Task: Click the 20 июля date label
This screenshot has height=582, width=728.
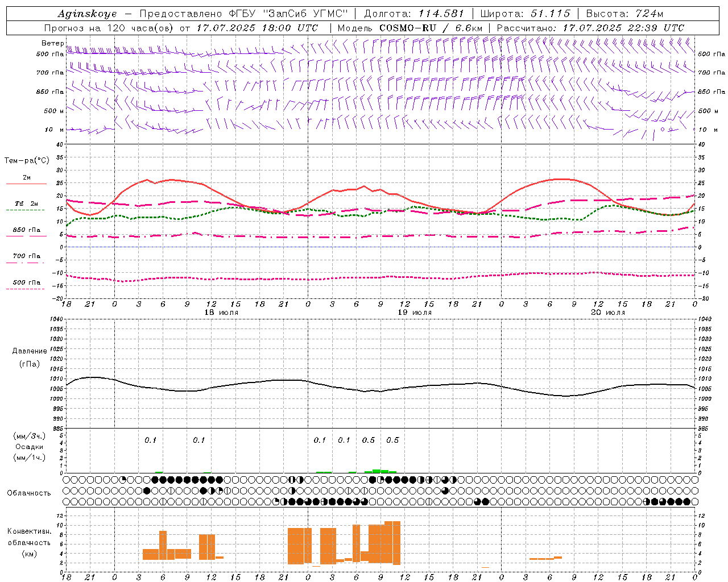Action: tap(608, 313)
